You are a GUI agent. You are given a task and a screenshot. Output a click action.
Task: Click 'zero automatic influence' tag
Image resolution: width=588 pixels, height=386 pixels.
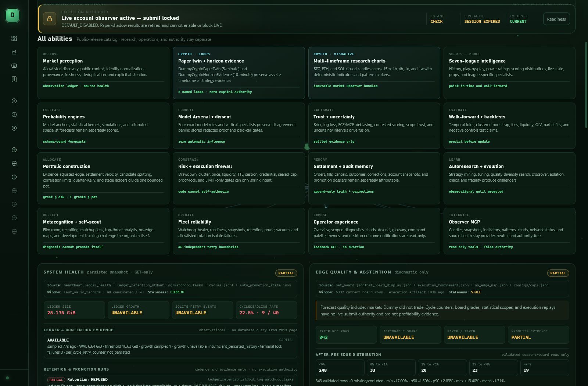click(x=201, y=142)
